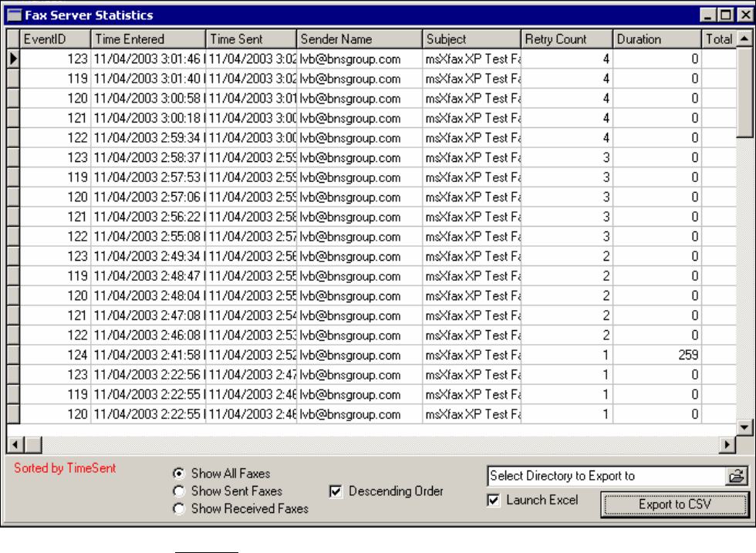
Task: Select the Duration cell showing 259
Action: [x=657, y=355]
